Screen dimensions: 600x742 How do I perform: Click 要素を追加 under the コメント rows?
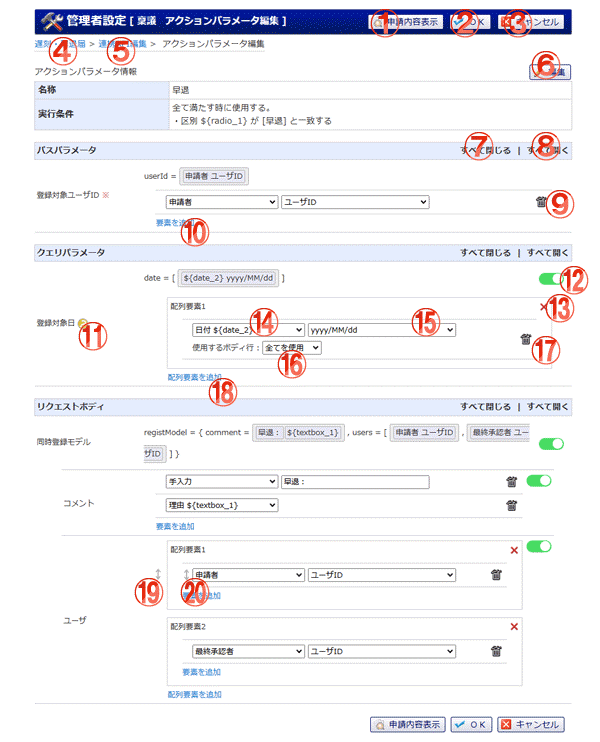pyautogui.click(x=175, y=526)
